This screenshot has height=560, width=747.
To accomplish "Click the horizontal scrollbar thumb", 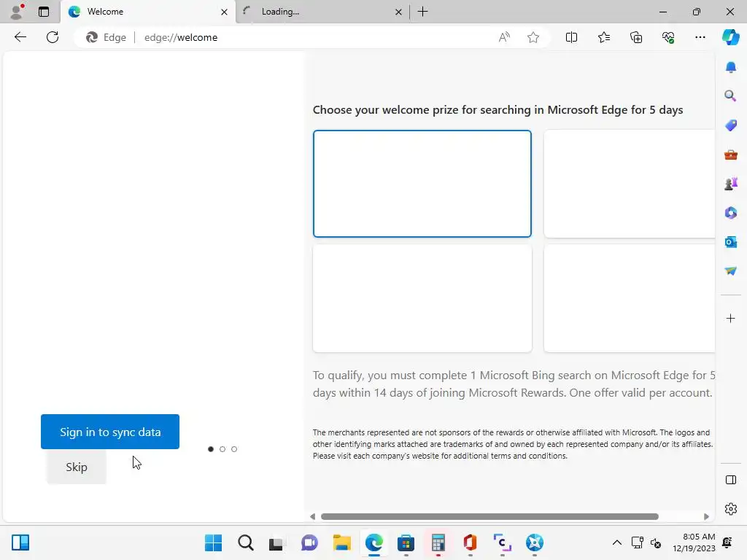I will point(489,517).
